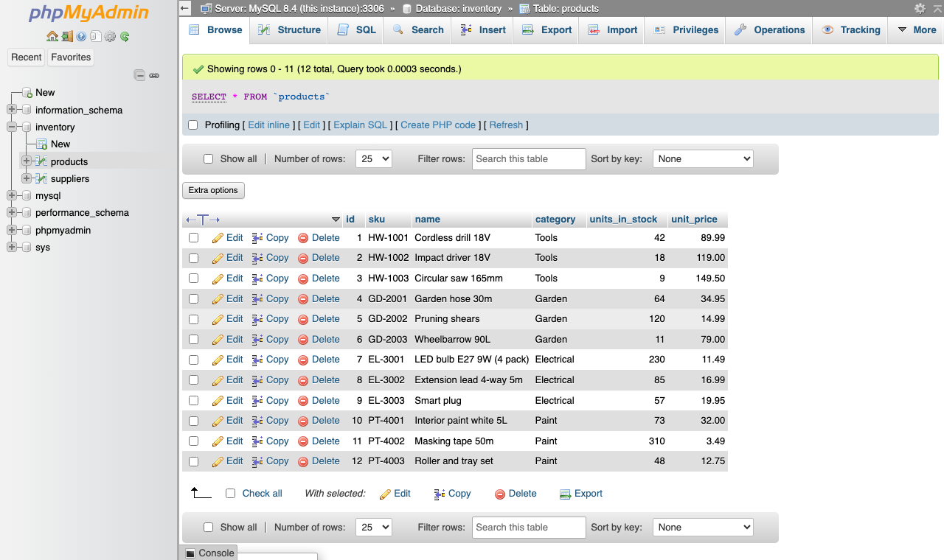Select checkbox for Impact driver 18V row

(193, 258)
